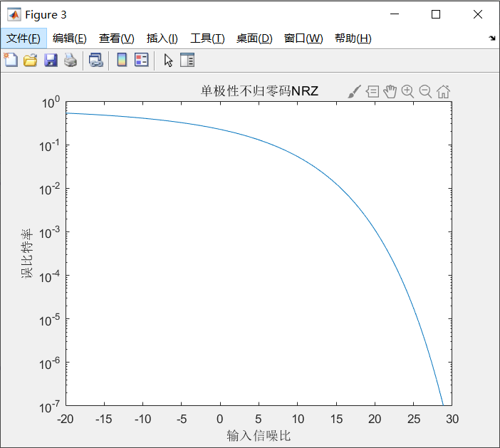This screenshot has width=500, height=448.
Task: Close the Figure 3 window
Action: click(478, 14)
